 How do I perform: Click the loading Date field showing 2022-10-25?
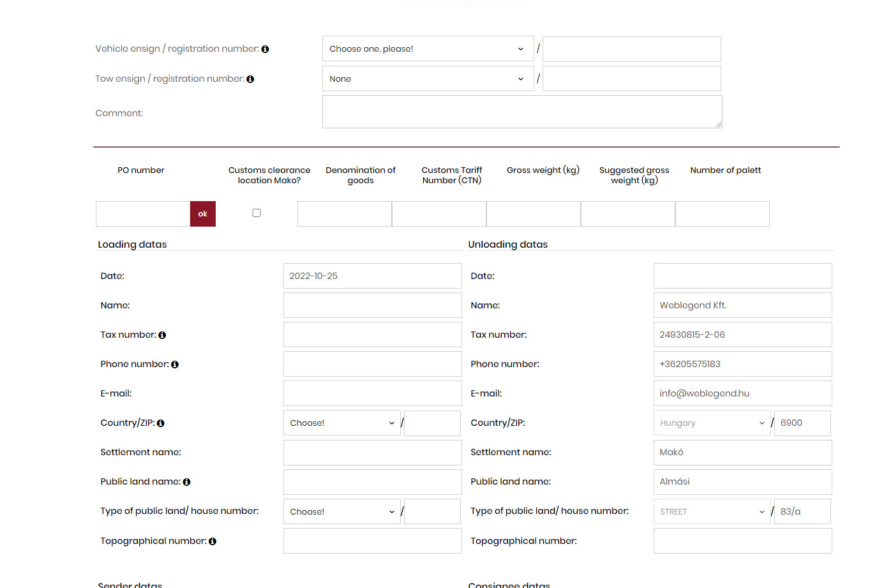pos(372,276)
